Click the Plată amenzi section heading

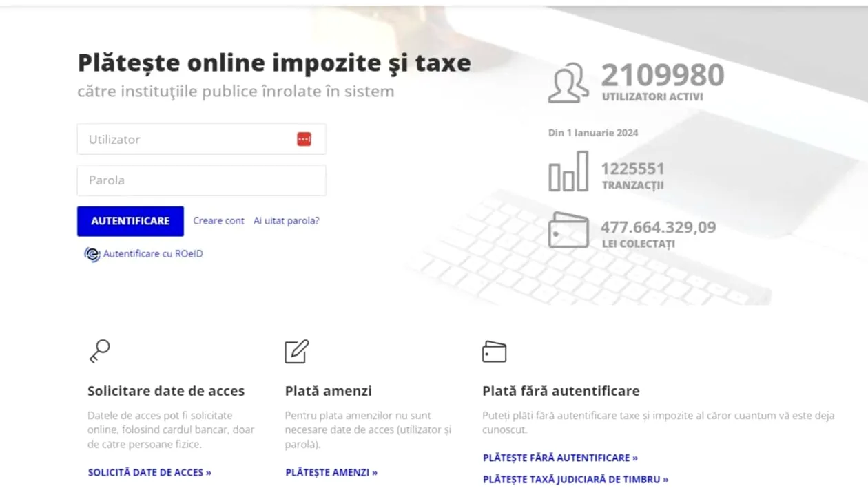pos(329,390)
